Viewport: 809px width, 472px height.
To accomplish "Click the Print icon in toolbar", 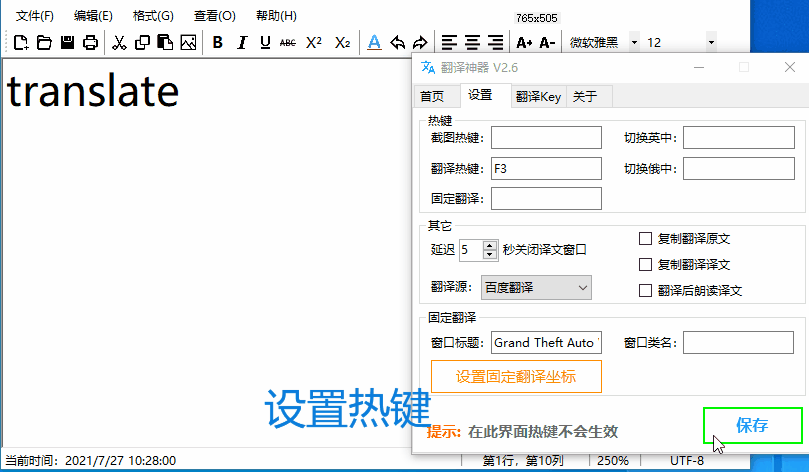I will click(91, 42).
